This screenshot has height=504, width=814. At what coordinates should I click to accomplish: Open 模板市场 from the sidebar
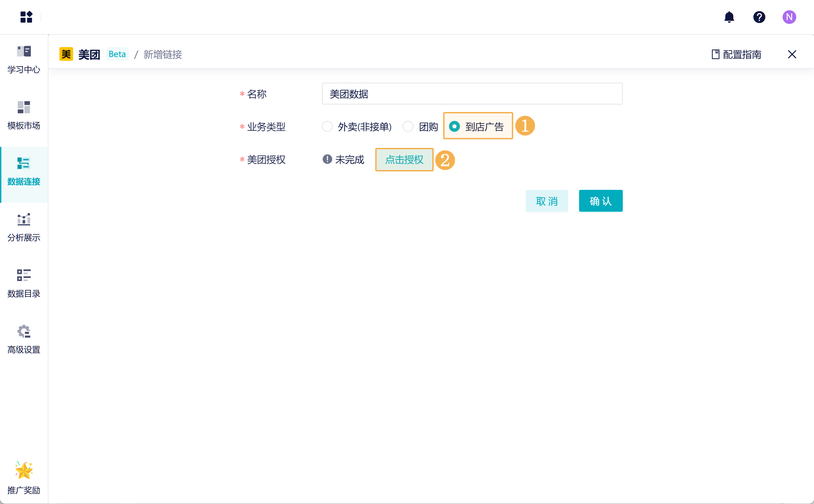point(24,115)
